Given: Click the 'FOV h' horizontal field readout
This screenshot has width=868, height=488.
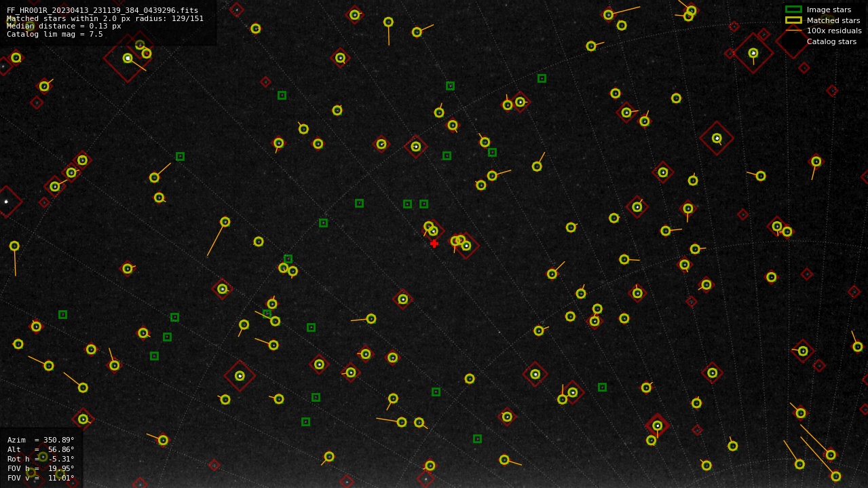Looking at the screenshot, I should pos(41,468).
